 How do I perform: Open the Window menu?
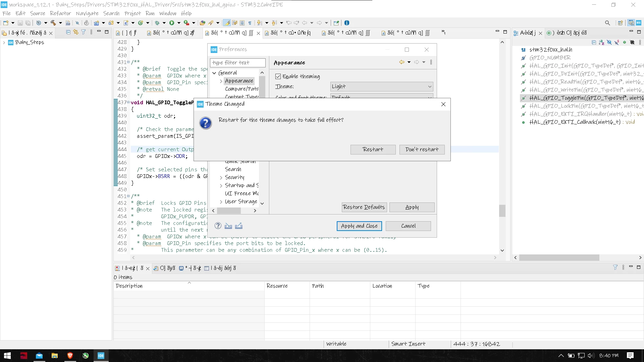(168, 13)
